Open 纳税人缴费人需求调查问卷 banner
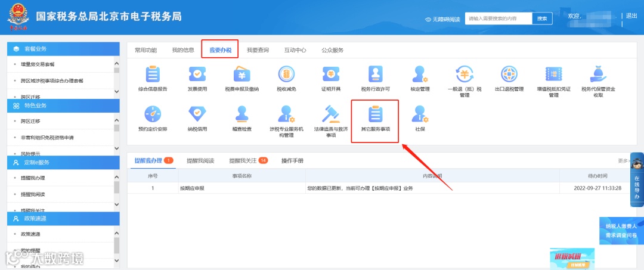The image size is (644, 270). click(621, 231)
